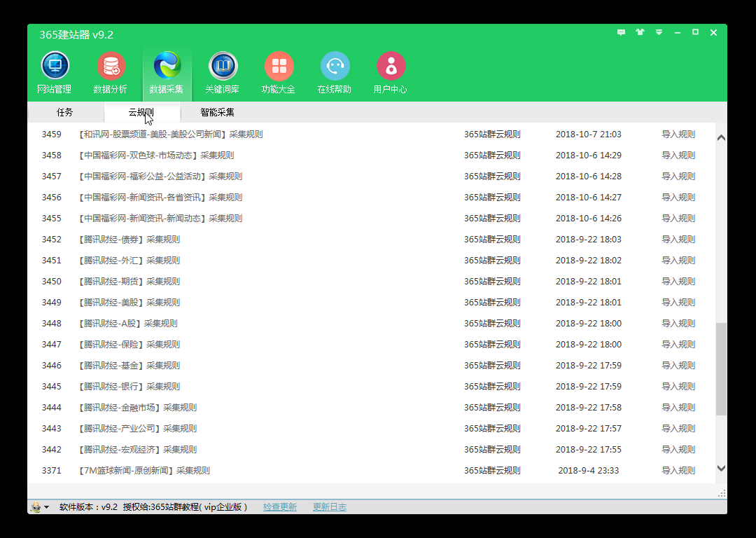Image resolution: width=756 pixels, height=538 pixels.
Task: Open 用户中心 user center
Action: (x=391, y=73)
